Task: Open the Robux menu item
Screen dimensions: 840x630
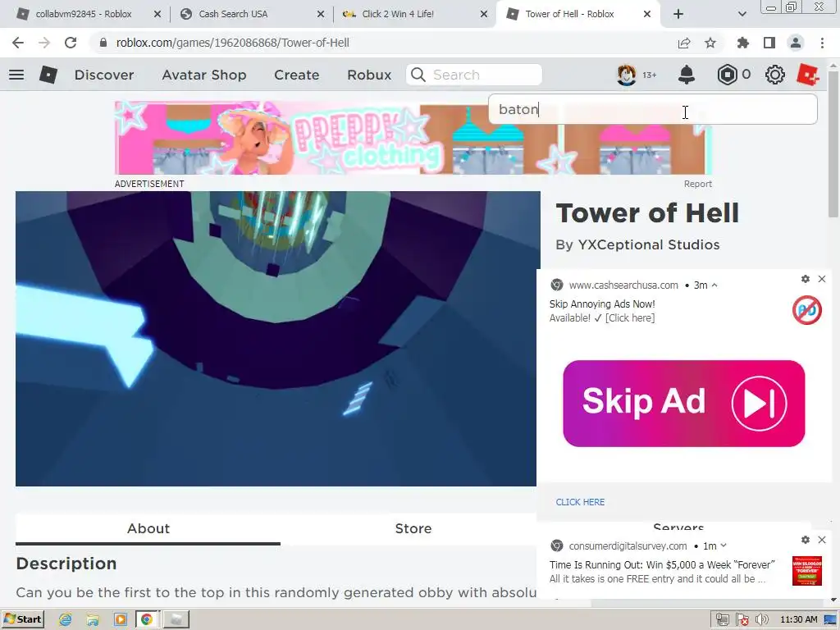Action: pos(369,75)
